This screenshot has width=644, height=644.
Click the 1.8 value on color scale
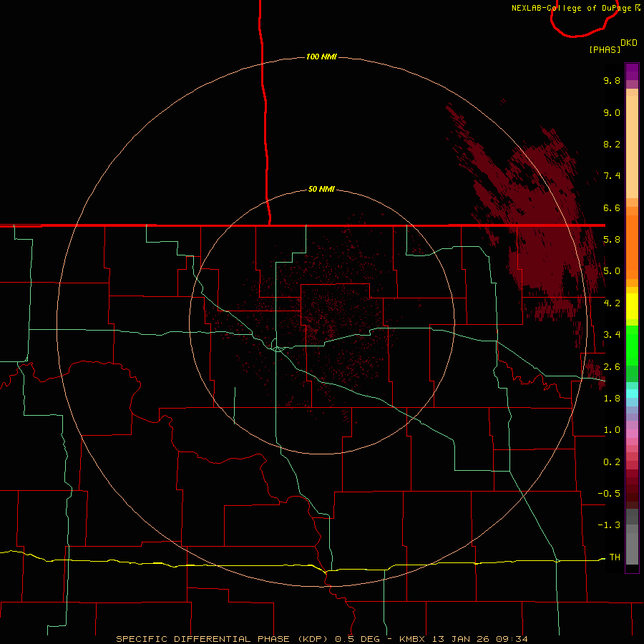point(612,399)
